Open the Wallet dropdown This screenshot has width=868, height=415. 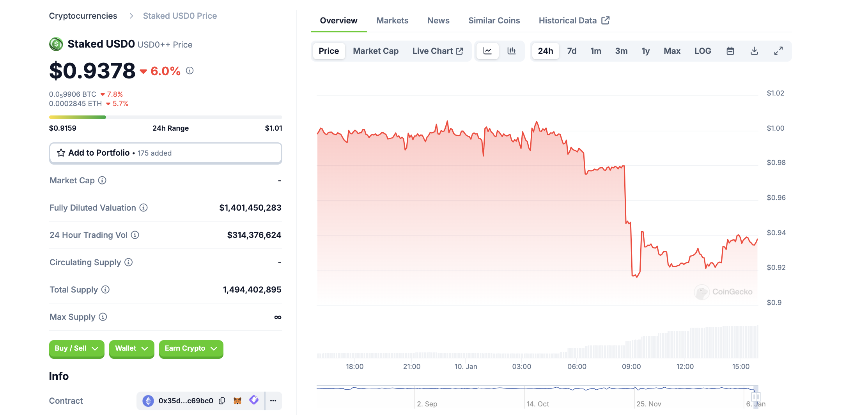131,348
